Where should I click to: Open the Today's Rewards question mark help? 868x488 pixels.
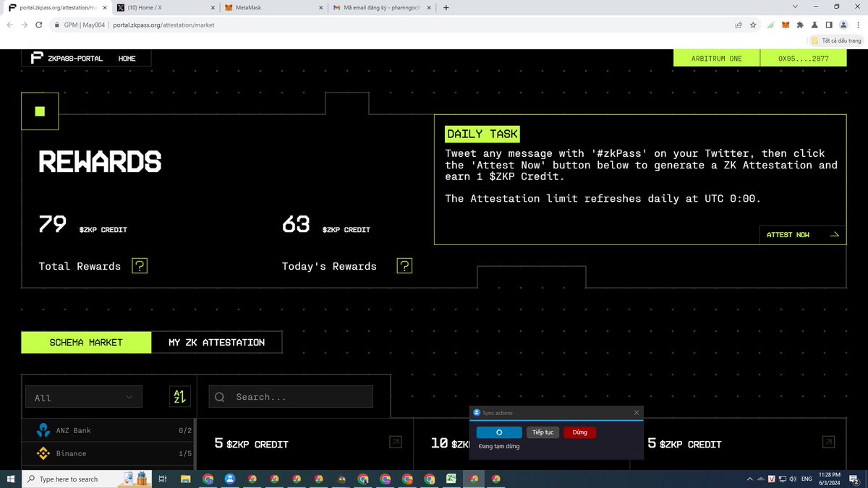click(405, 266)
